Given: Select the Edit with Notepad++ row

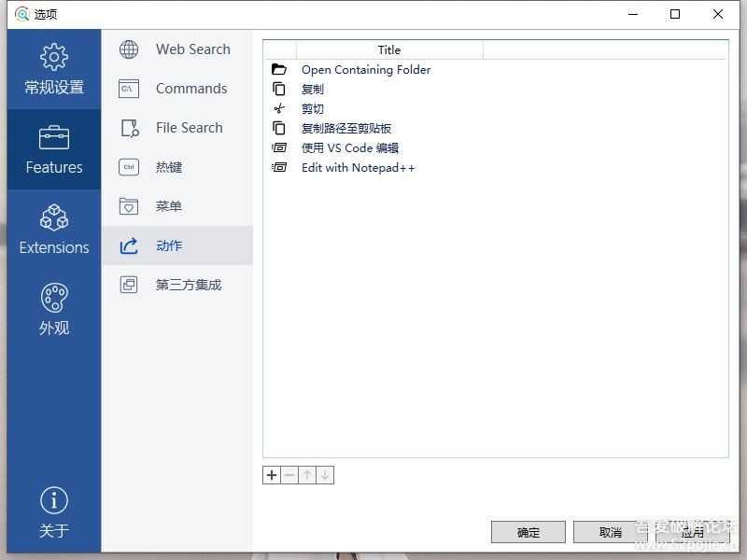Looking at the screenshot, I should pyautogui.click(x=496, y=167).
